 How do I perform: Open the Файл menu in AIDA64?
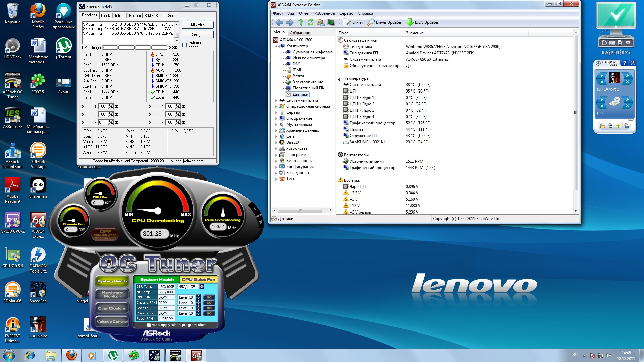coord(278,13)
